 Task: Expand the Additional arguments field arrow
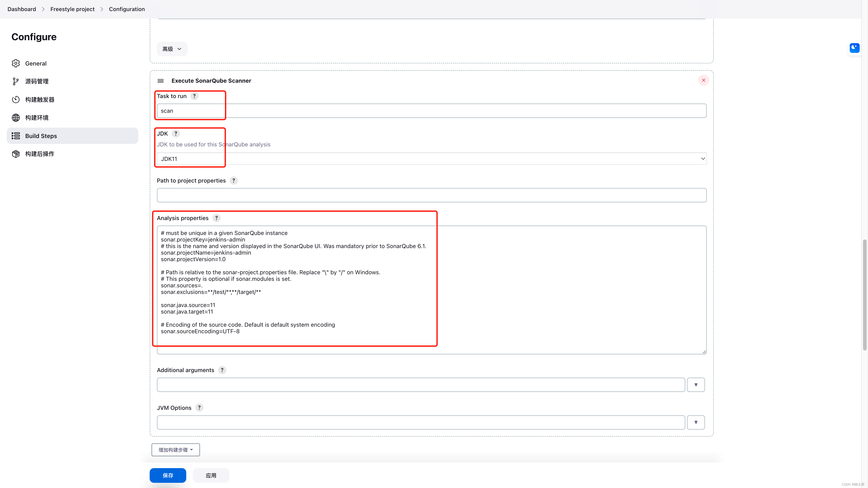696,385
